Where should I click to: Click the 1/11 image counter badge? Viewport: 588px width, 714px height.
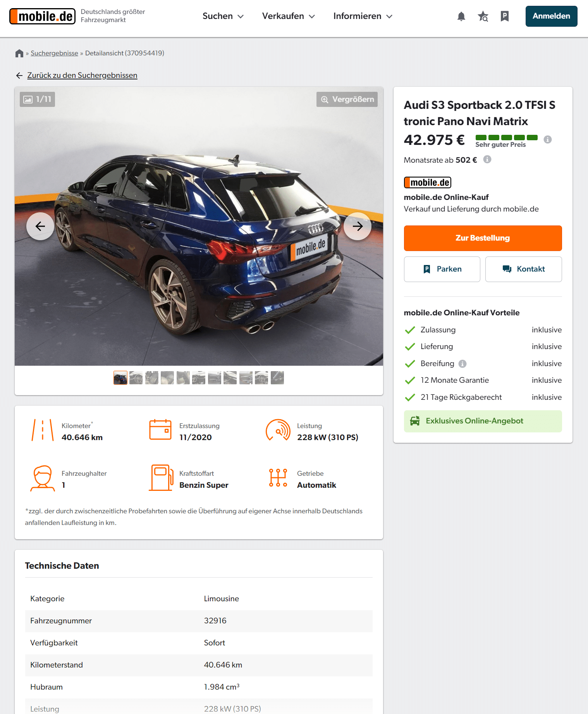(x=37, y=100)
